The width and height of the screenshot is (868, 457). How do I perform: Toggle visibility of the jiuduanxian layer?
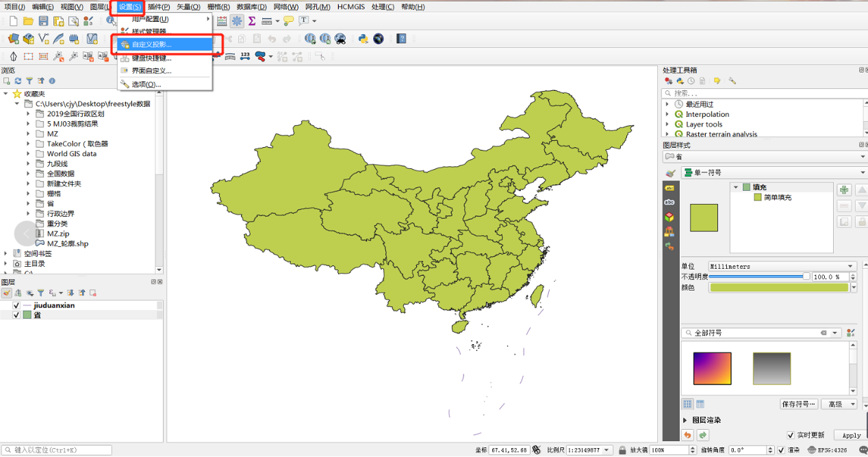tap(16, 305)
